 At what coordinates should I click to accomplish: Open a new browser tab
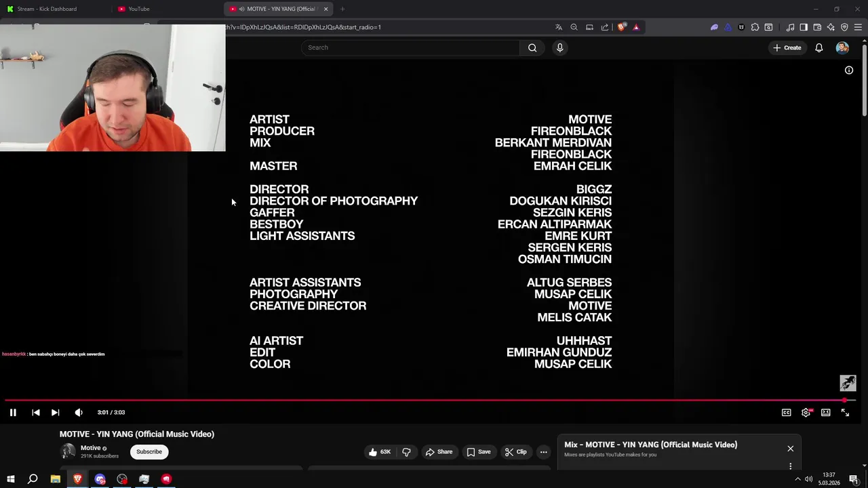point(342,9)
